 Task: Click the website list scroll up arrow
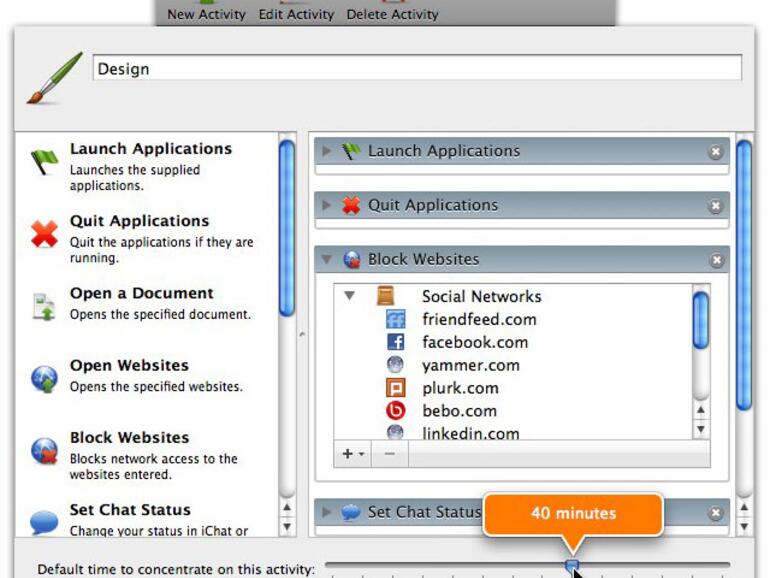(x=701, y=410)
